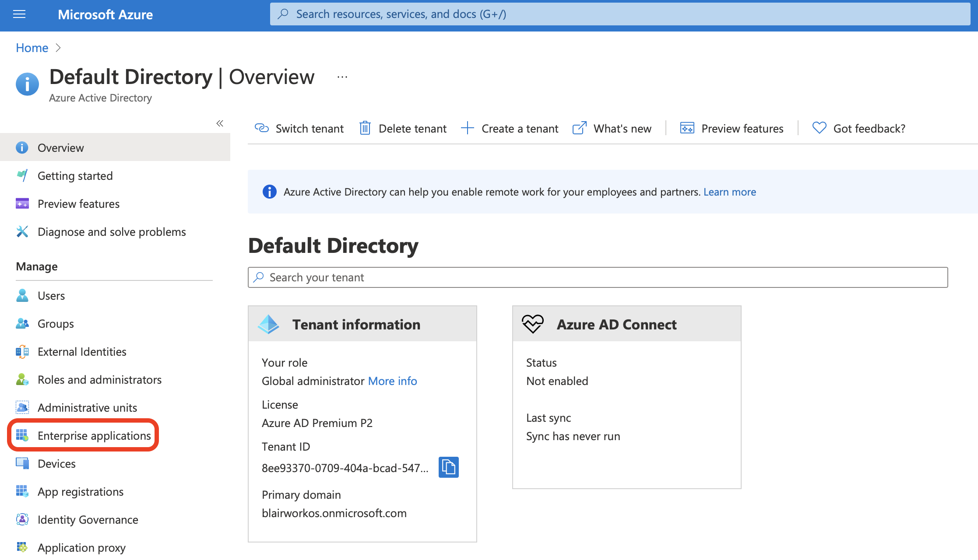
Task: Click the What's new external link icon
Action: click(580, 128)
